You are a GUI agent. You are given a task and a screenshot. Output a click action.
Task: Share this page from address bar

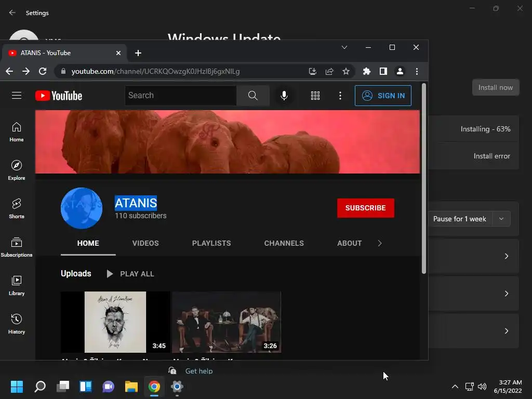click(x=329, y=71)
